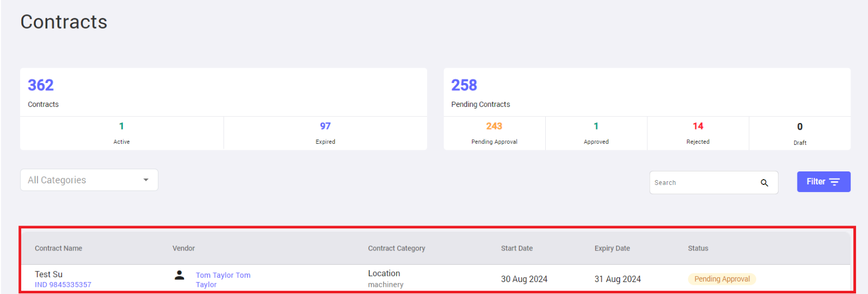Sort by Contract Name column header

[59, 248]
